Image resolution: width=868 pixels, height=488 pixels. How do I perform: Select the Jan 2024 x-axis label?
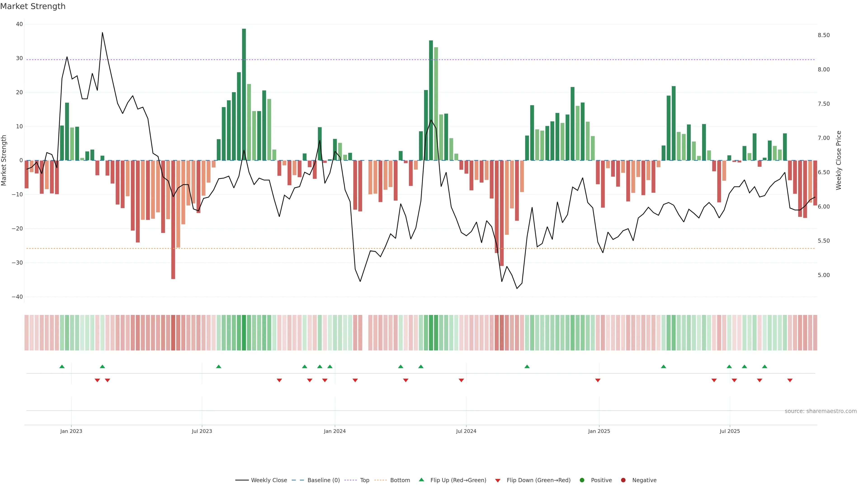pos(335,431)
